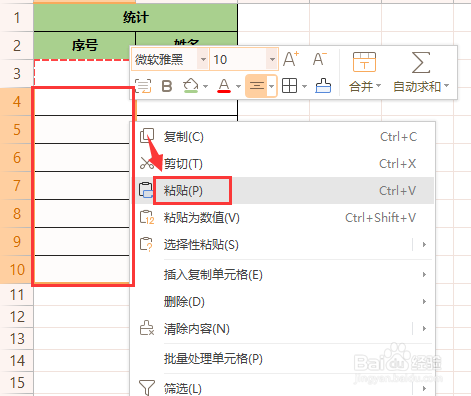Expand the alignment dropdown arrow
This screenshot has height=396, width=471.
coord(272,86)
